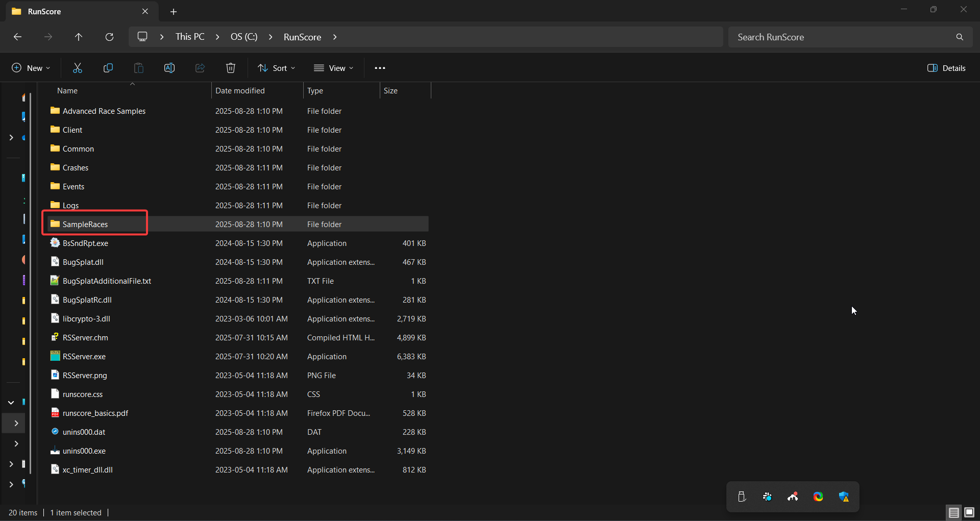Select the Logs folder

[65, 205]
